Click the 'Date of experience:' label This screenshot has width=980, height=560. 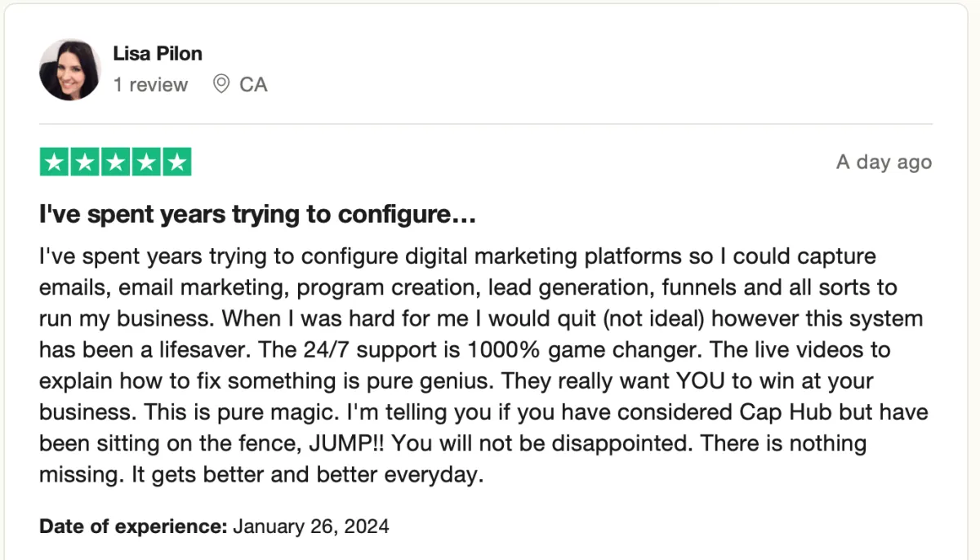click(132, 527)
